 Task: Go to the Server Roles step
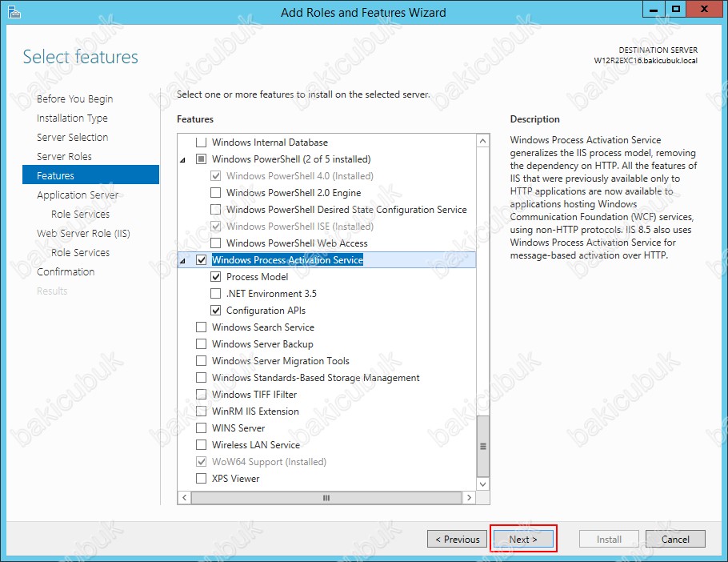[x=64, y=157]
